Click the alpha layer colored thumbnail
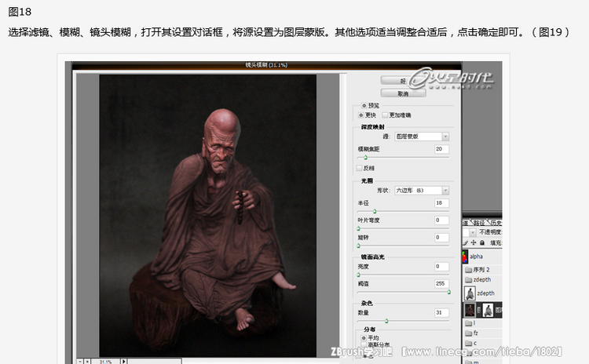 click(x=465, y=257)
